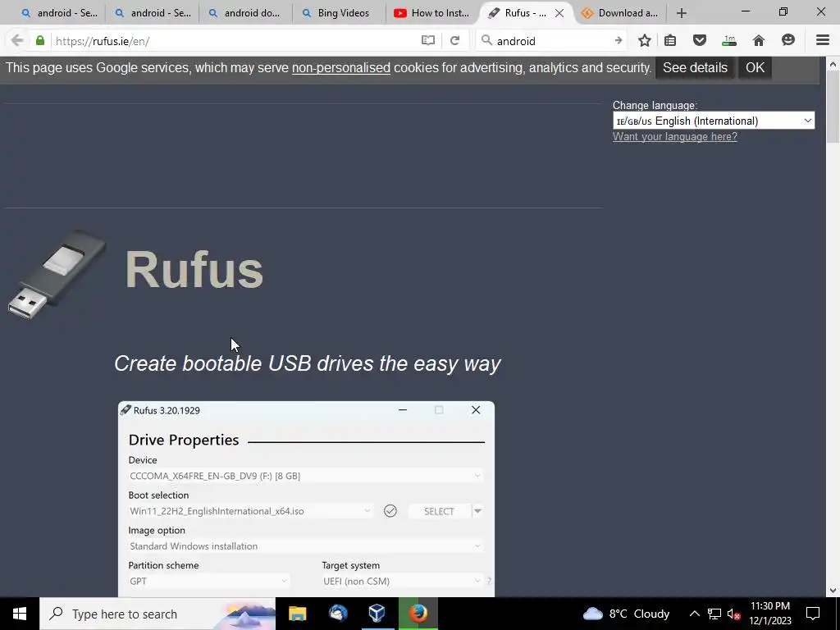Switch to the first 'android - Se...' tab
This screenshot has width=840, height=630.
click(x=58, y=13)
